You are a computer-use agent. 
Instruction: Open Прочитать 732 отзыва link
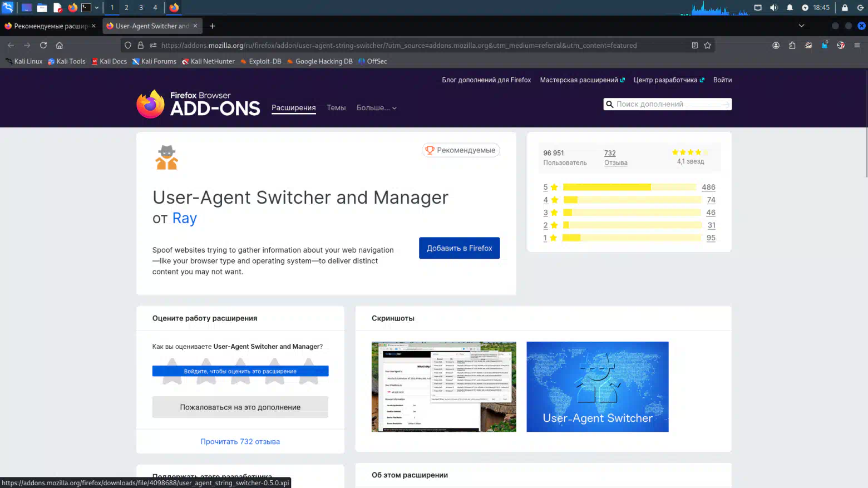[240, 442]
